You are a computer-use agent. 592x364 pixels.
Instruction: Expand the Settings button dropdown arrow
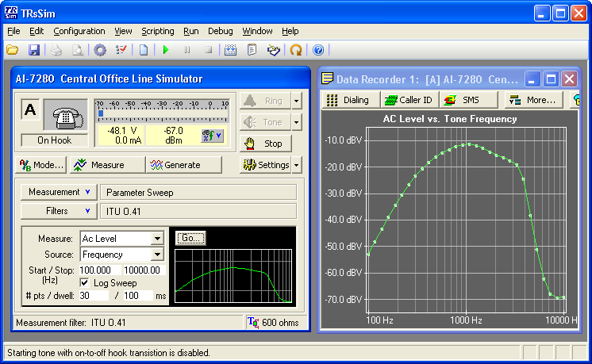click(x=297, y=165)
